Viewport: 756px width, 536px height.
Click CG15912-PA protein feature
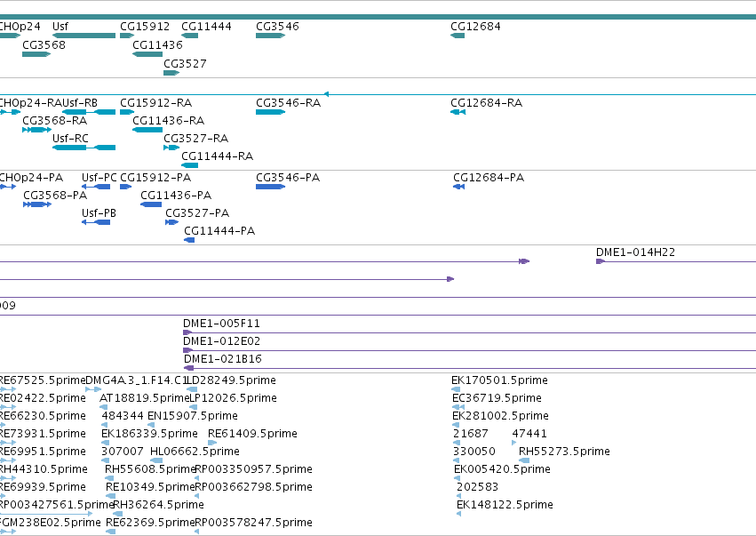click(x=126, y=187)
